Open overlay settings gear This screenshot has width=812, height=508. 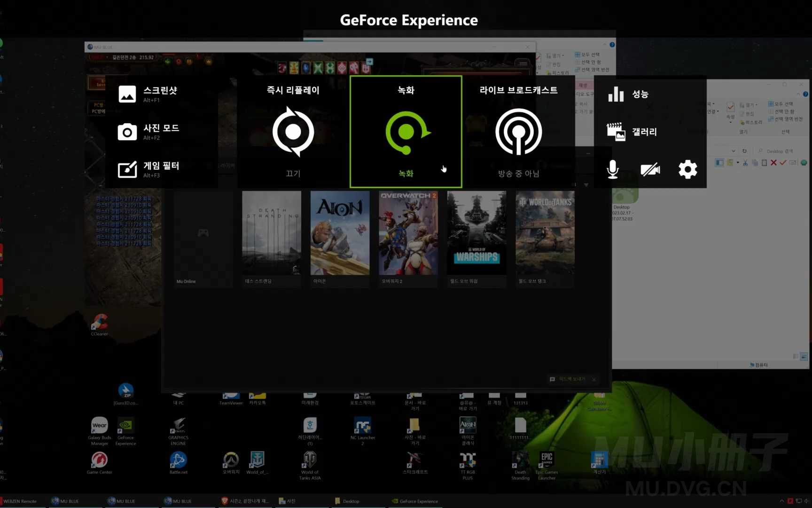(x=688, y=169)
